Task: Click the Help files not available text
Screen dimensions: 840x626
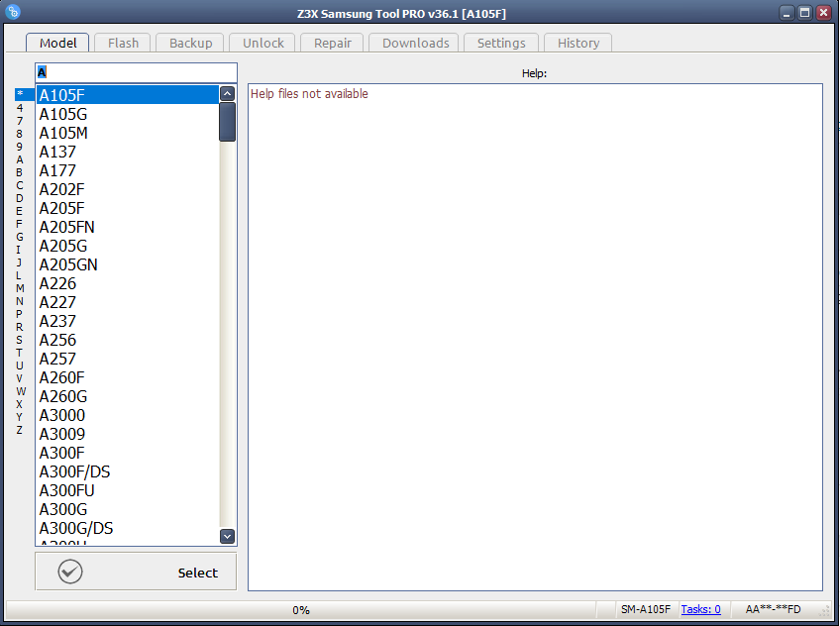Action: tap(309, 94)
